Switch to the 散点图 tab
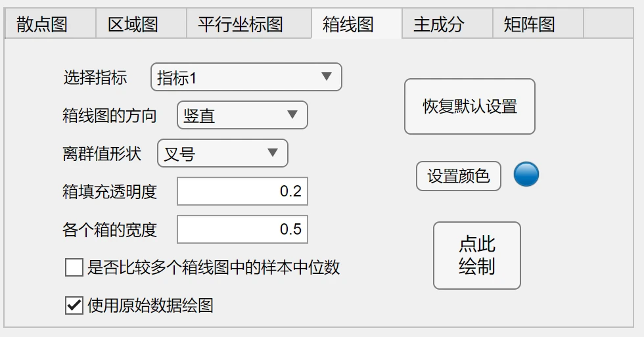This screenshot has height=337, width=644. click(42, 24)
